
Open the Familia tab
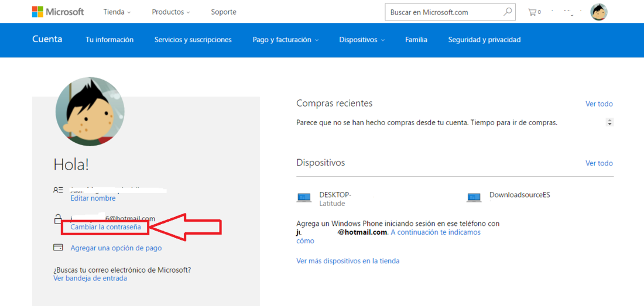[x=416, y=40]
